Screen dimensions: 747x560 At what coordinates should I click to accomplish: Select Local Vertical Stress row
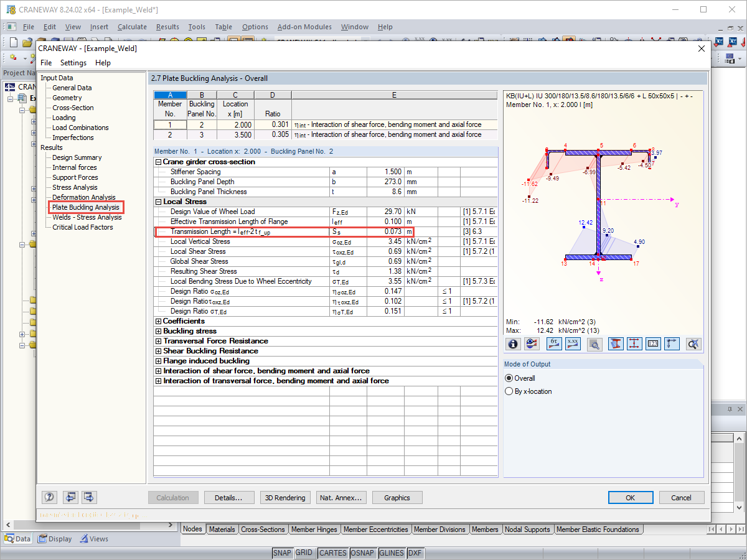coord(326,241)
